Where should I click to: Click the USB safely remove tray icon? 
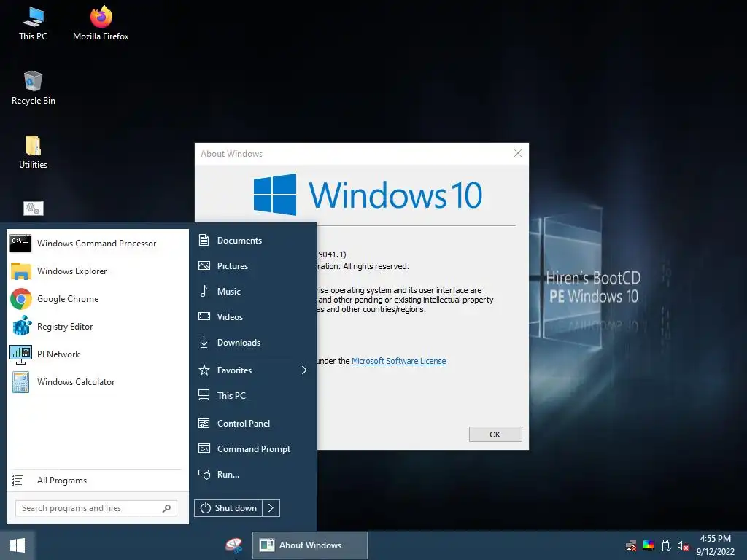[x=666, y=545]
